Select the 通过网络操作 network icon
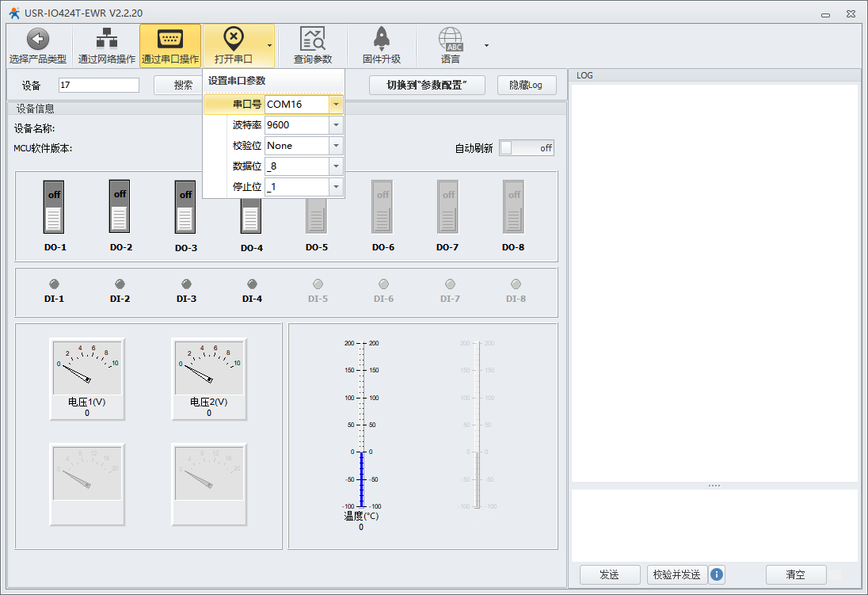Viewport: 868px width, 595px height. (x=106, y=39)
